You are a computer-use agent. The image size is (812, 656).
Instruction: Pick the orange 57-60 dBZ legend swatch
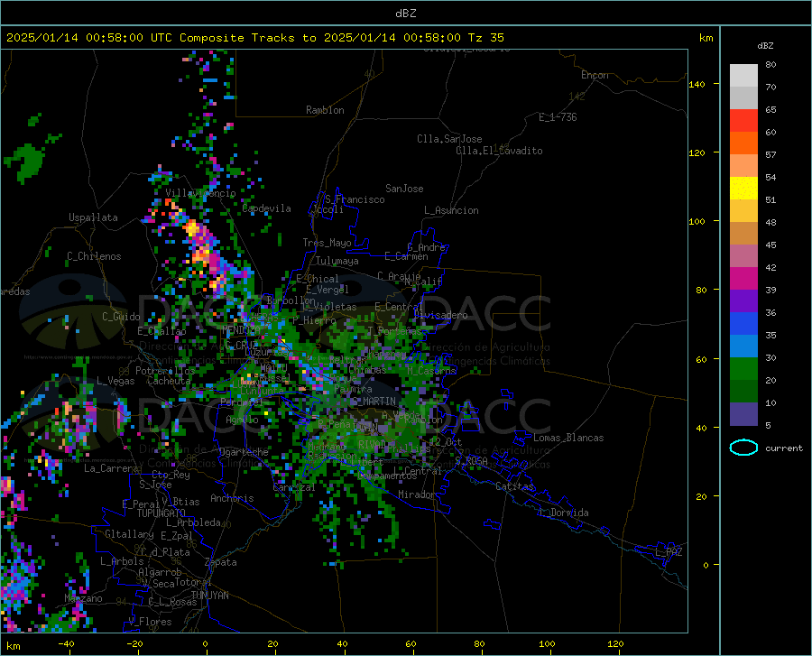coord(743,143)
